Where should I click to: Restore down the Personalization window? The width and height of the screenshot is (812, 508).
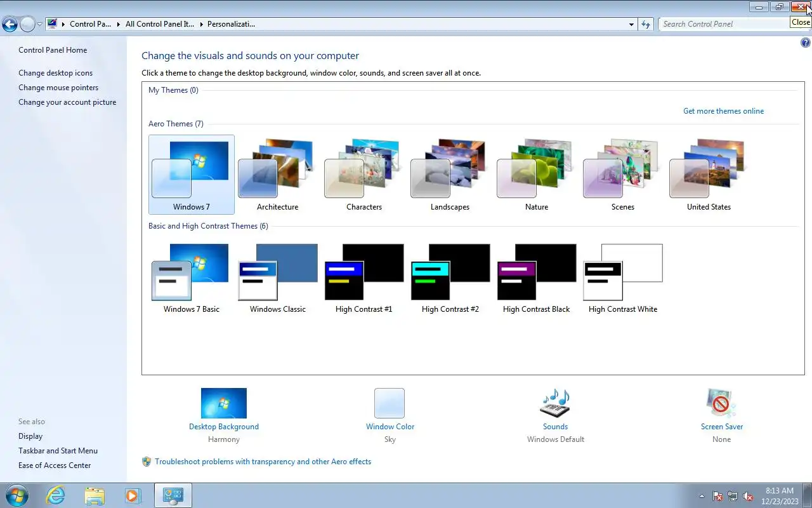pyautogui.click(x=780, y=6)
